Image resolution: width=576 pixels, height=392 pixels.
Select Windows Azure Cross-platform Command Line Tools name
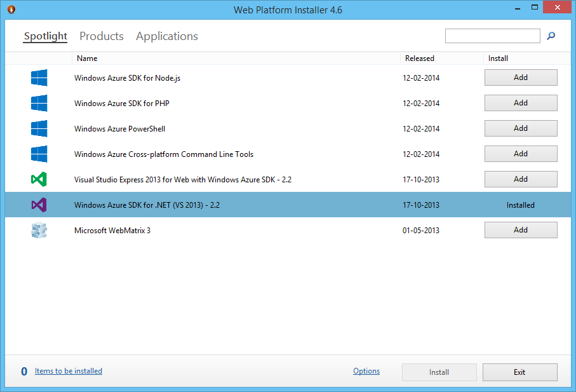[x=163, y=154]
